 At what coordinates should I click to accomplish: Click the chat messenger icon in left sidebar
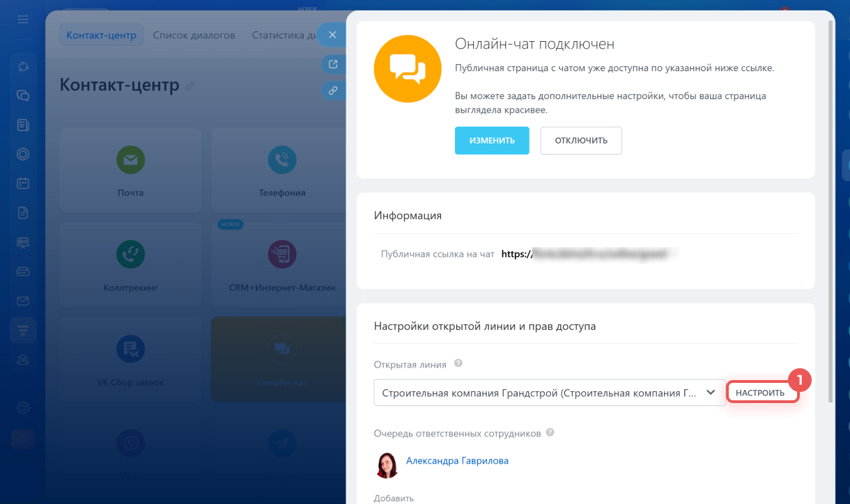(23, 95)
